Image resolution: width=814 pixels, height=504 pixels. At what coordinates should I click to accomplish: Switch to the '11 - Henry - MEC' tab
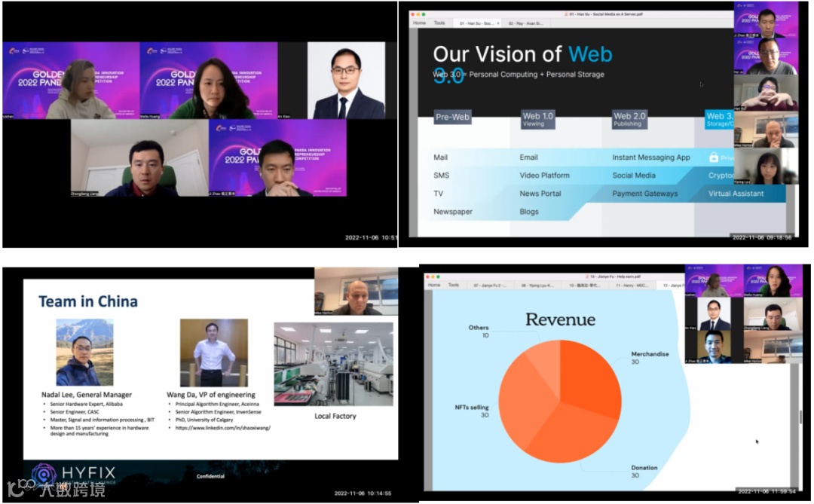(x=631, y=285)
